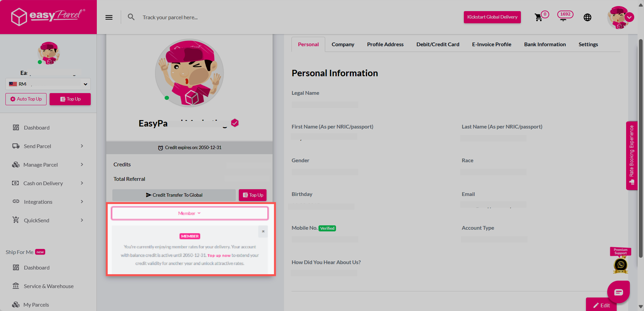644x311 pixels.
Task: Click the Track your parcel input
Action: 170,17
